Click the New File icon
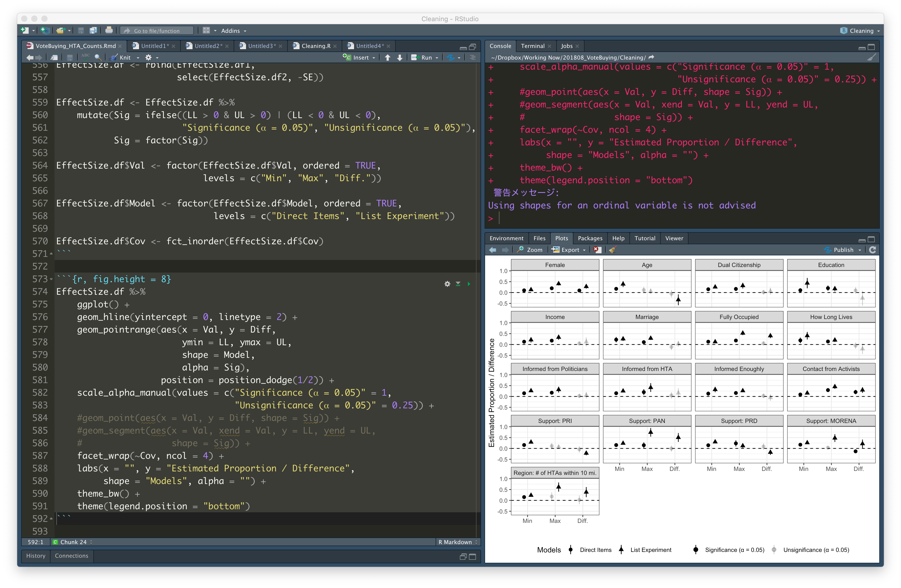The width and height of the screenshot is (901, 588). [25, 31]
